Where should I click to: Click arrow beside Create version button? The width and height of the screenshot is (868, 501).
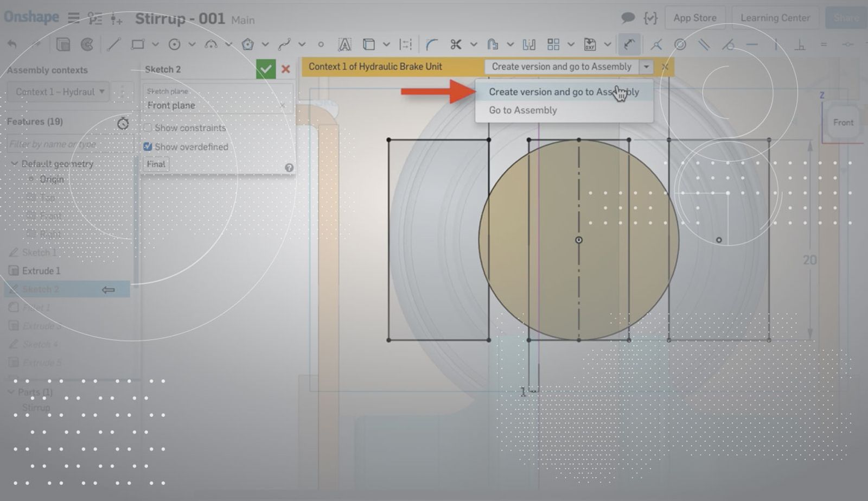pyautogui.click(x=646, y=67)
